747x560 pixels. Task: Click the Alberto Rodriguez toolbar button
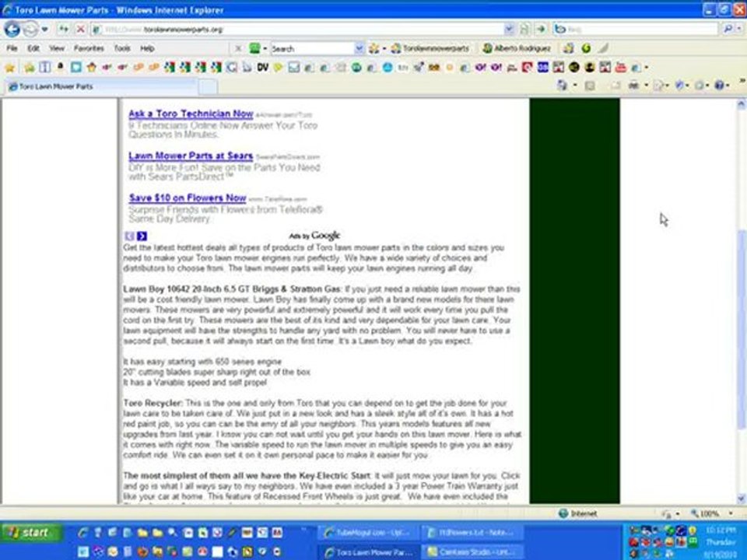(x=517, y=48)
